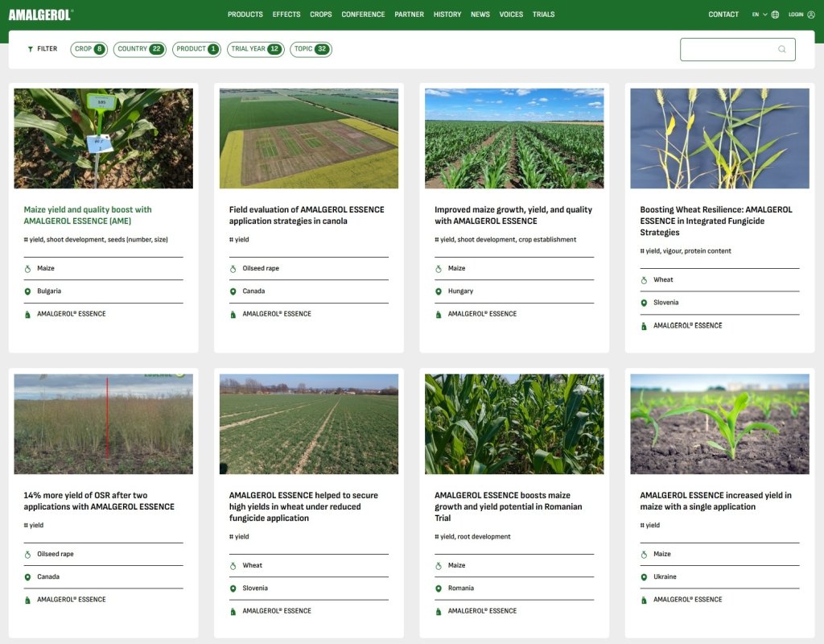Image resolution: width=824 pixels, height=644 pixels.
Task: Click product bottle icon in Ukraine maize card
Action: tap(644, 600)
